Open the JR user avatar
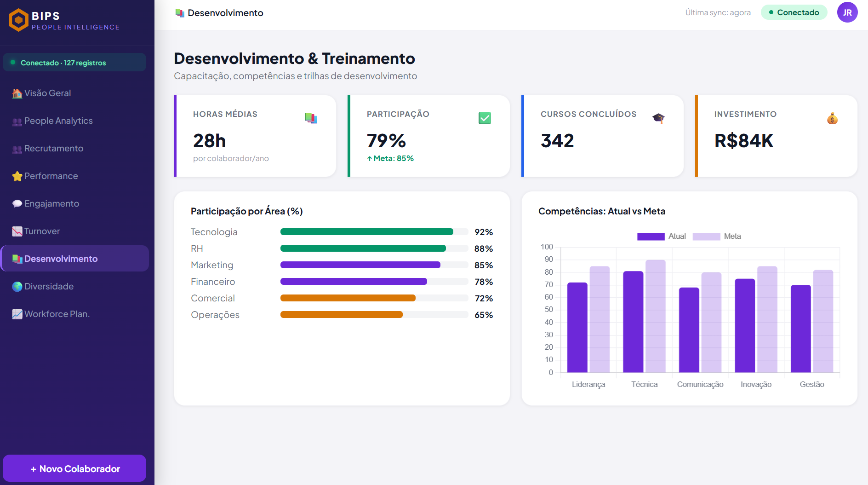This screenshot has width=868, height=485. [847, 12]
